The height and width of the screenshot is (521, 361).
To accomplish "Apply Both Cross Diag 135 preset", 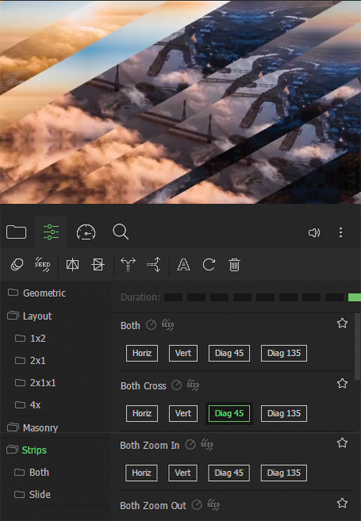I will [284, 414].
